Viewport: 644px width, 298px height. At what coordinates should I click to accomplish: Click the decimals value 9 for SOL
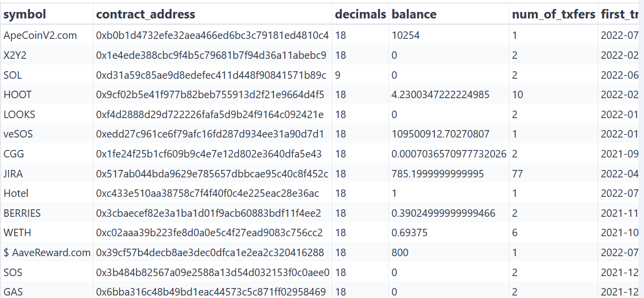click(338, 75)
